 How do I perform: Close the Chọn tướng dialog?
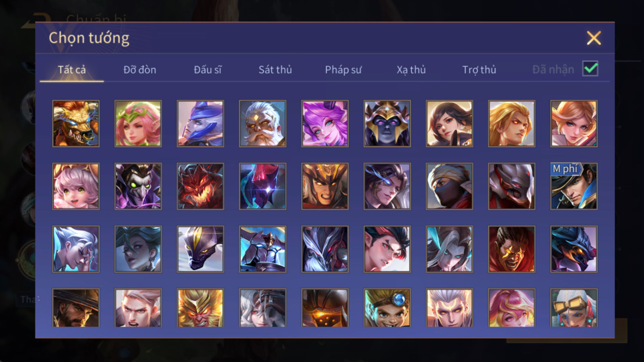(x=594, y=38)
